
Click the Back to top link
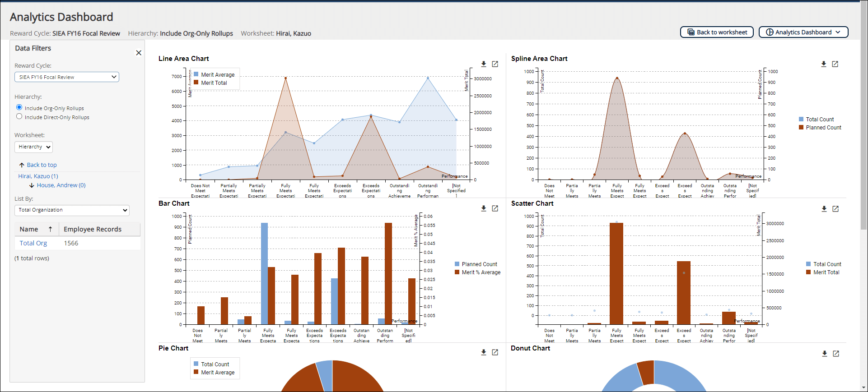42,165
